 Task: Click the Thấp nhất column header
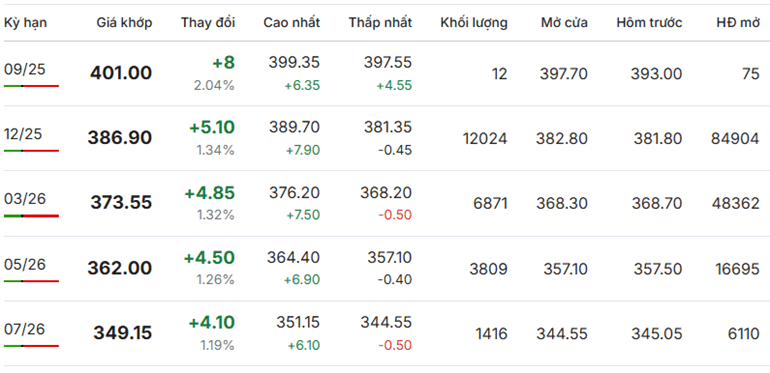381,23
